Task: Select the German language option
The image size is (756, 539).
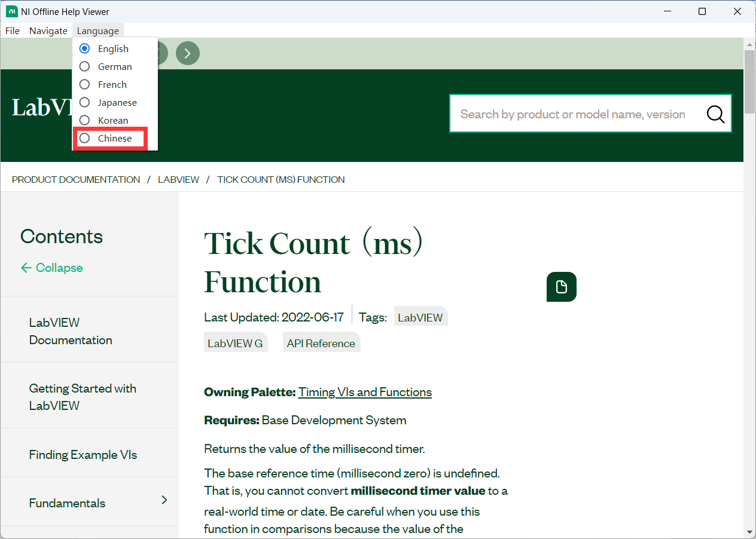Action: click(115, 66)
